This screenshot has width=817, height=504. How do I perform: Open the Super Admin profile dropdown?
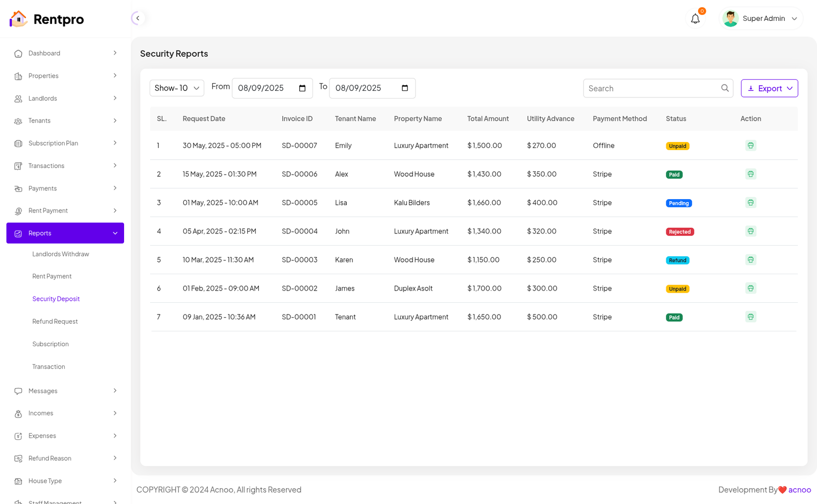[x=761, y=19]
